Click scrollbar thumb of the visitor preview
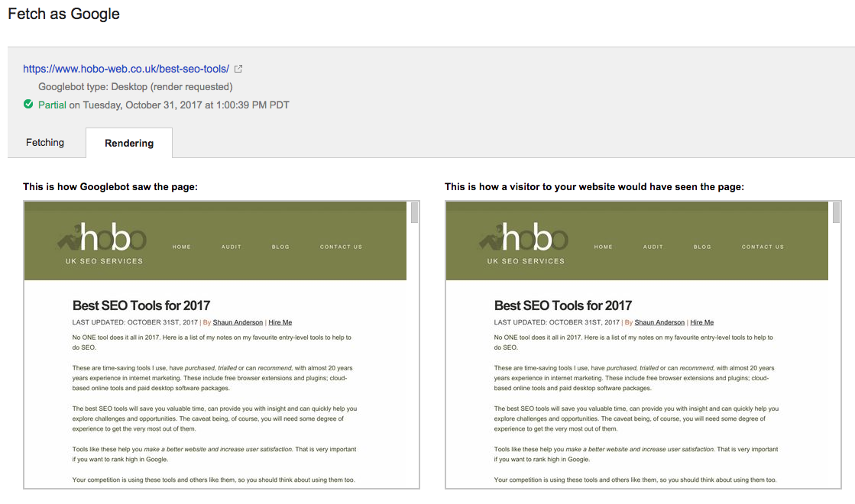 pos(836,212)
